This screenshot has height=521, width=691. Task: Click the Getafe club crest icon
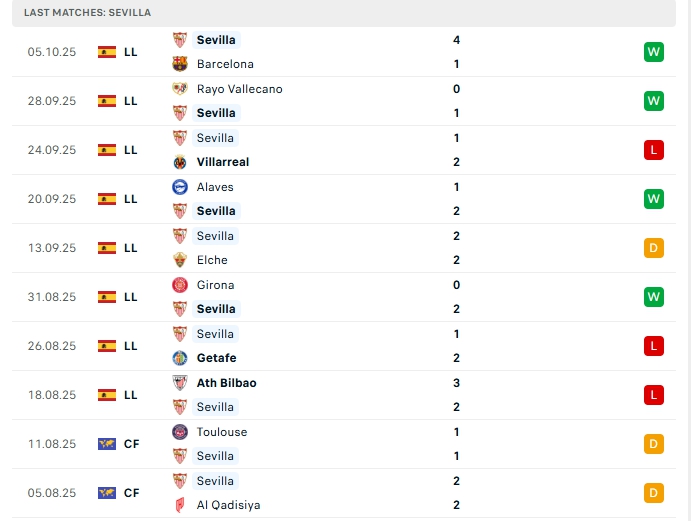[x=180, y=358]
